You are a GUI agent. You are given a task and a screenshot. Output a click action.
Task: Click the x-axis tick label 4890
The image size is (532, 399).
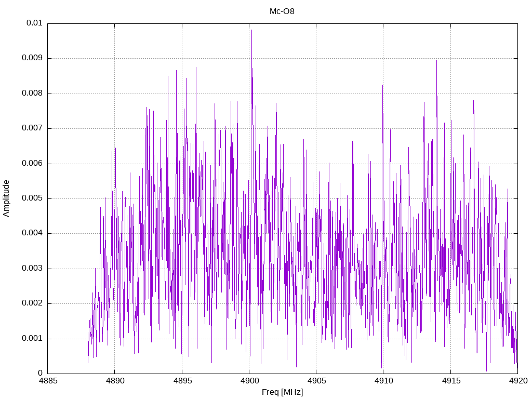tap(115, 381)
